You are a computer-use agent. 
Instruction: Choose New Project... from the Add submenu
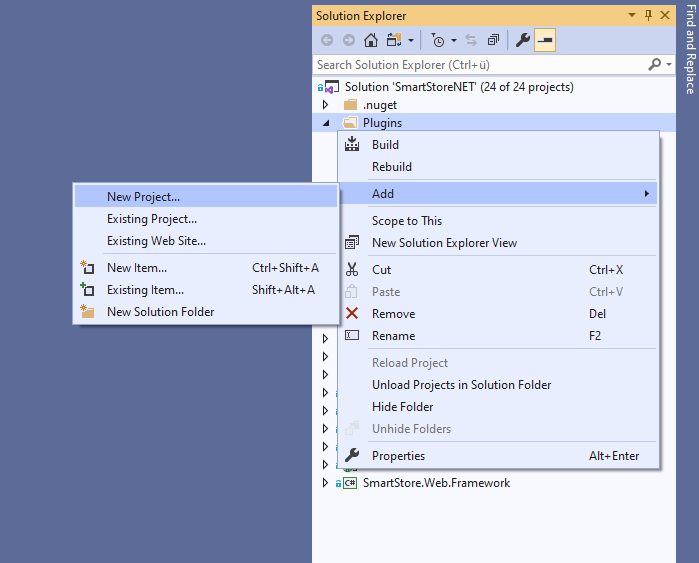pos(143,197)
